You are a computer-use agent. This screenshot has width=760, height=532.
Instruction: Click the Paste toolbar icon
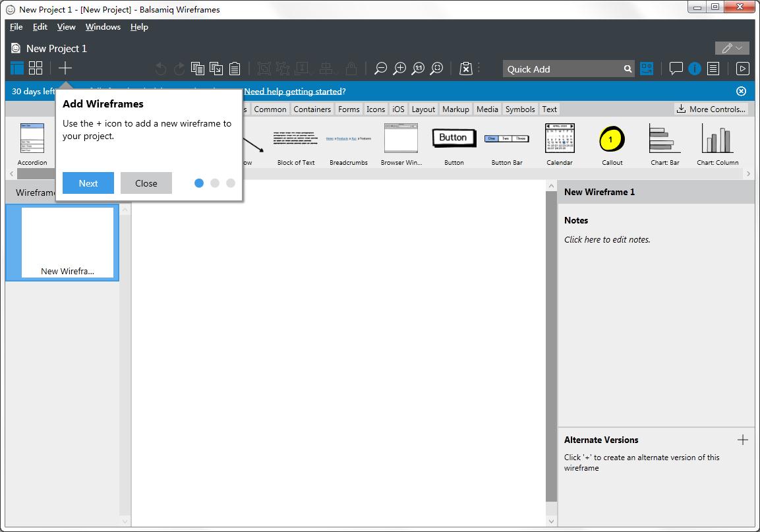(234, 68)
